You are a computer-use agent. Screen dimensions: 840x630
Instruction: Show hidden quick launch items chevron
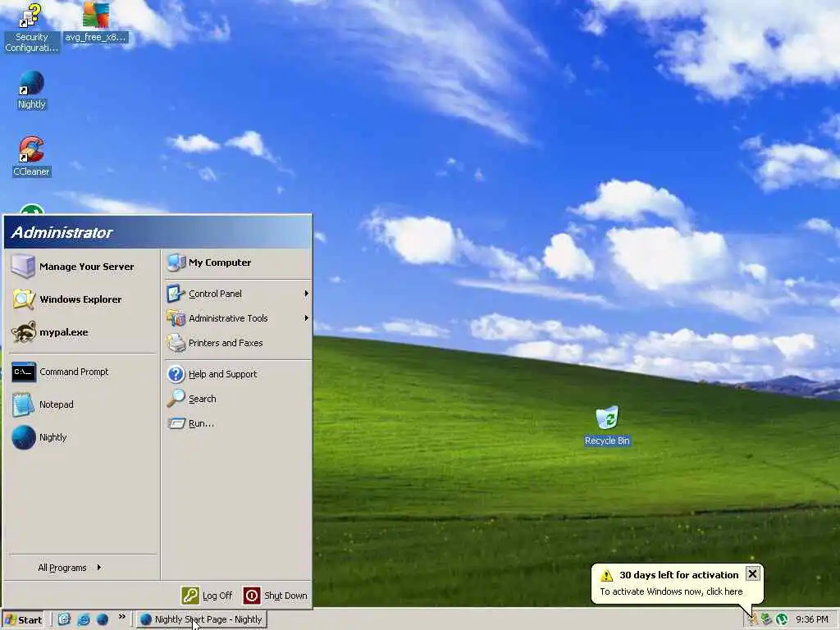tap(122, 617)
